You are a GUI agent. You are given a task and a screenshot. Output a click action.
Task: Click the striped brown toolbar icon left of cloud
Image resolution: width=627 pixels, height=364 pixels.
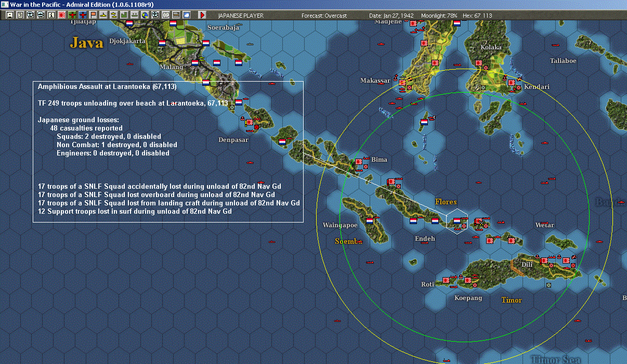[x=176, y=15]
